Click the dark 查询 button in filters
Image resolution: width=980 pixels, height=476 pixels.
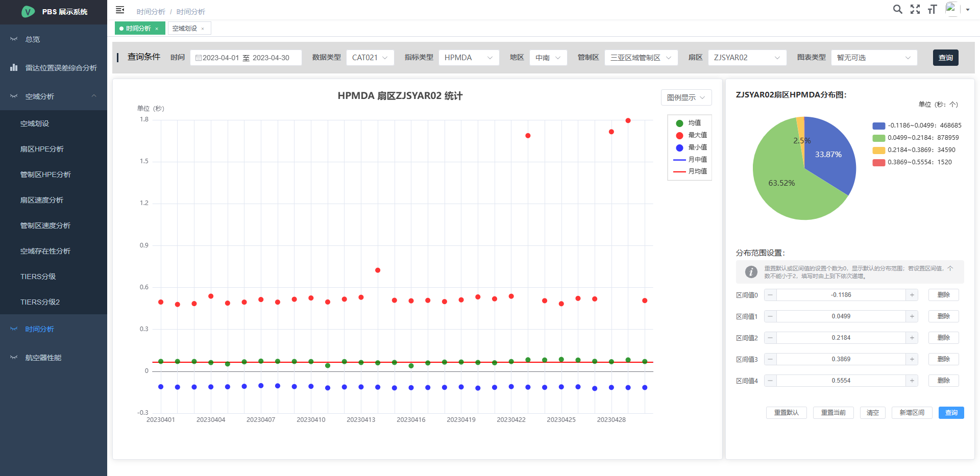pos(945,58)
